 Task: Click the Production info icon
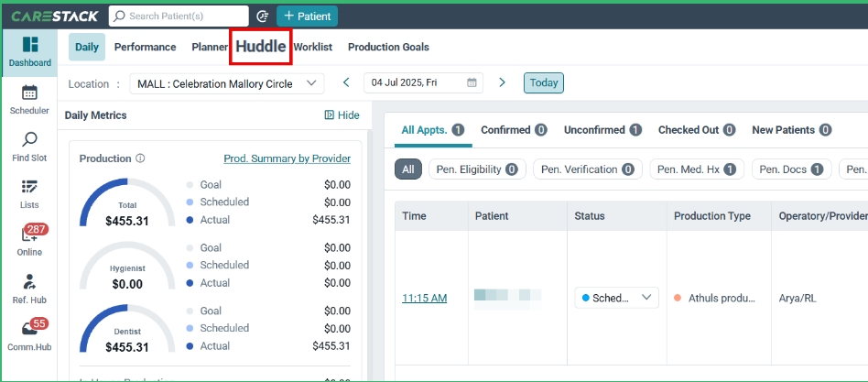coord(140,158)
